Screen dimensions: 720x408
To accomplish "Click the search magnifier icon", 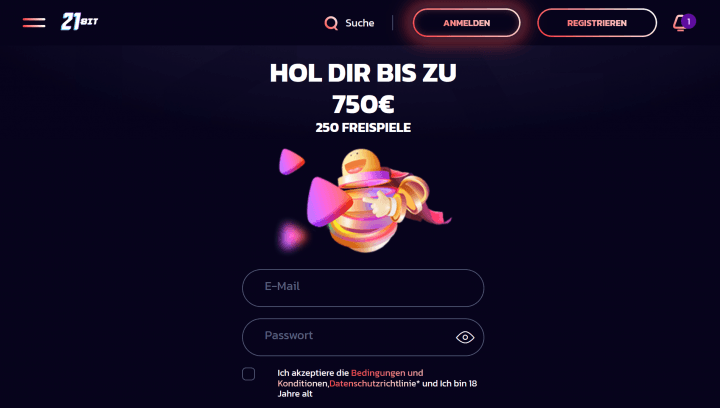I will pos(331,23).
